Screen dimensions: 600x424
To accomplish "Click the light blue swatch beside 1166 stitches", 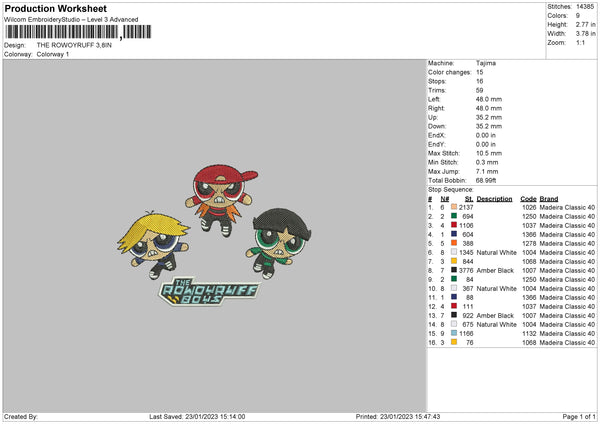I will point(454,333).
